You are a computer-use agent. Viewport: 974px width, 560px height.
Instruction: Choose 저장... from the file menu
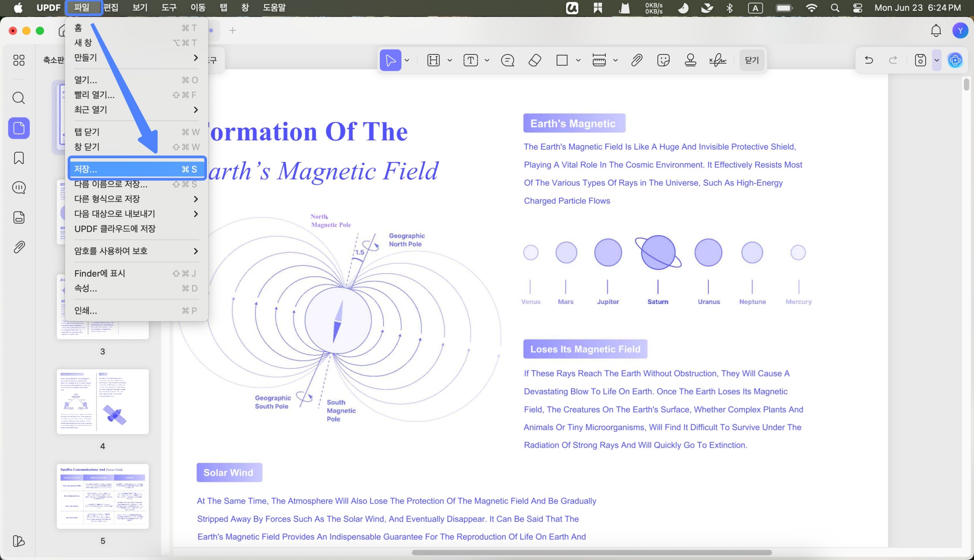click(137, 169)
